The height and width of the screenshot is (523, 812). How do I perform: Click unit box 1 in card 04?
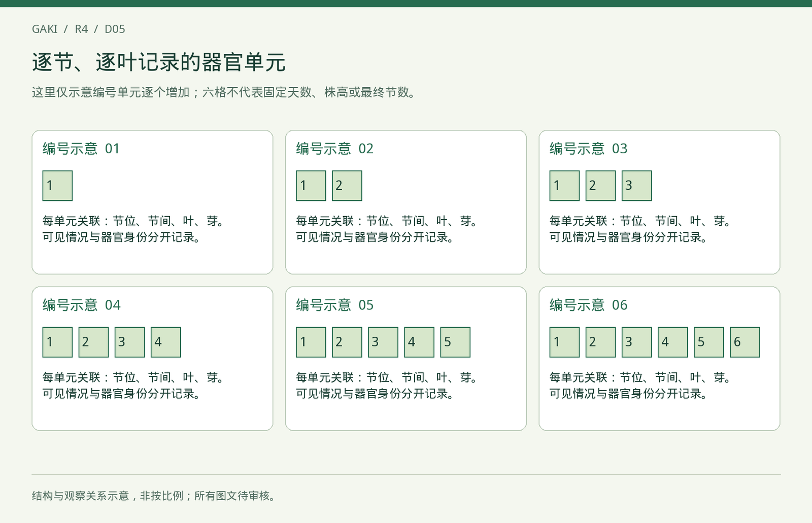[57, 342]
